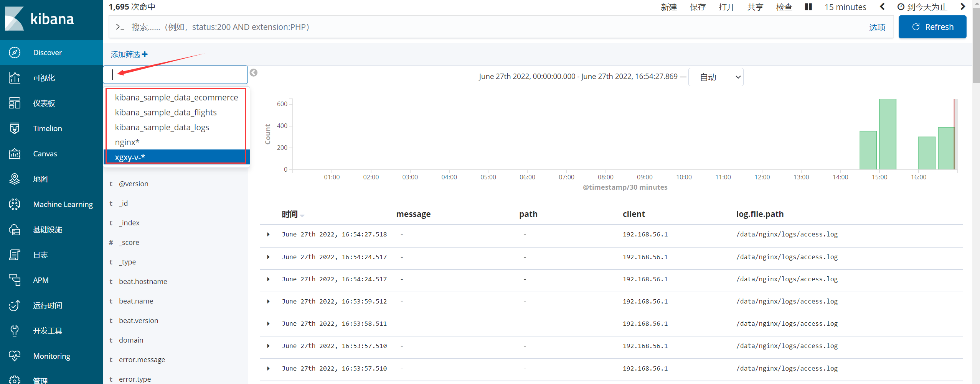Open the 选项 search options link
The image size is (980, 384).
(x=877, y=27)
